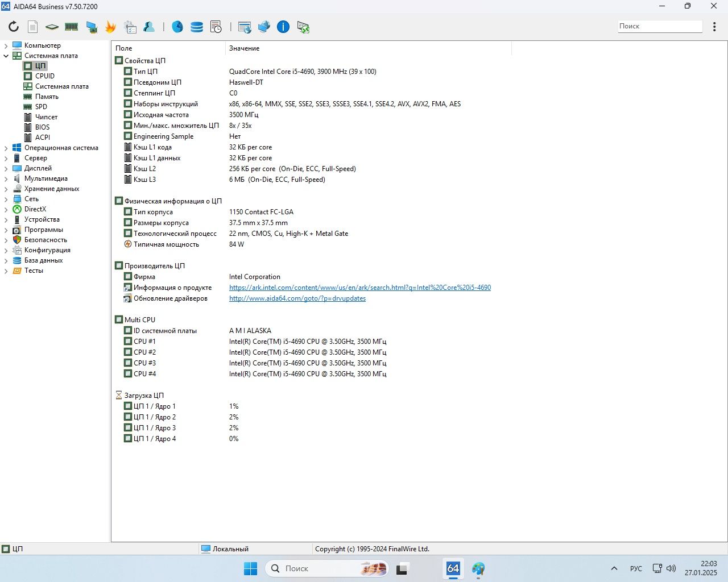Click the AIDA64 taskbar icon
728x582 pixels.
(453, 568)
